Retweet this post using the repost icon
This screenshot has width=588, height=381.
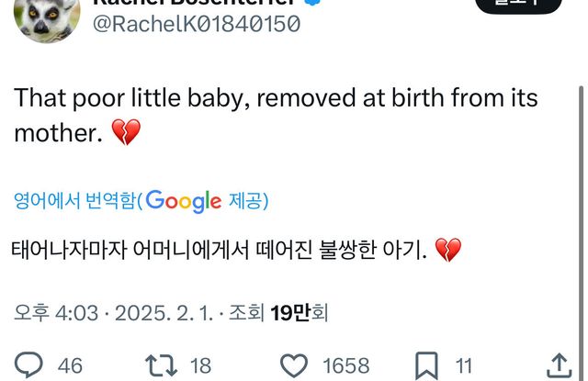click(x=162, y=364)
